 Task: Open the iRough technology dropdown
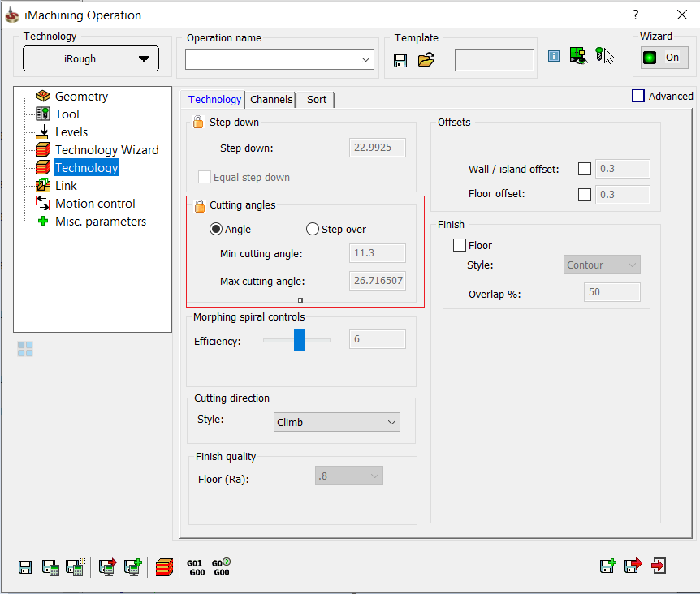pyautogui.click(x=91, y=58)
